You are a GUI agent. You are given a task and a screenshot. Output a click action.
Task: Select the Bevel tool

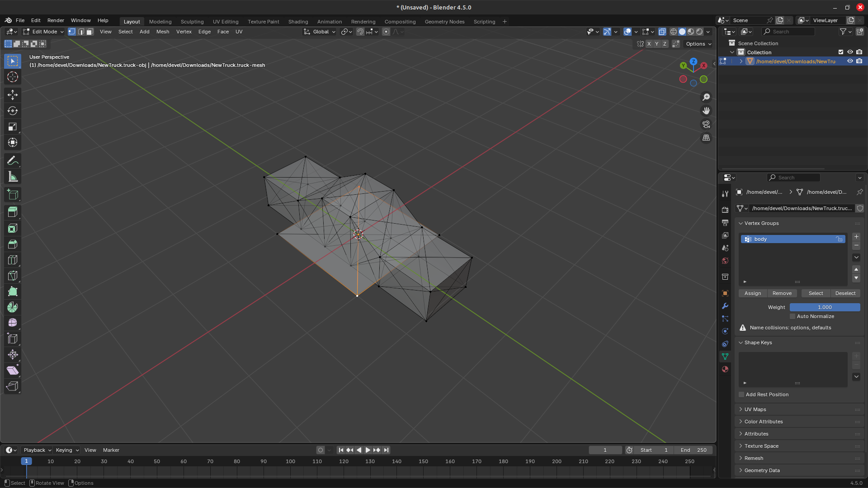click(13, 244)
